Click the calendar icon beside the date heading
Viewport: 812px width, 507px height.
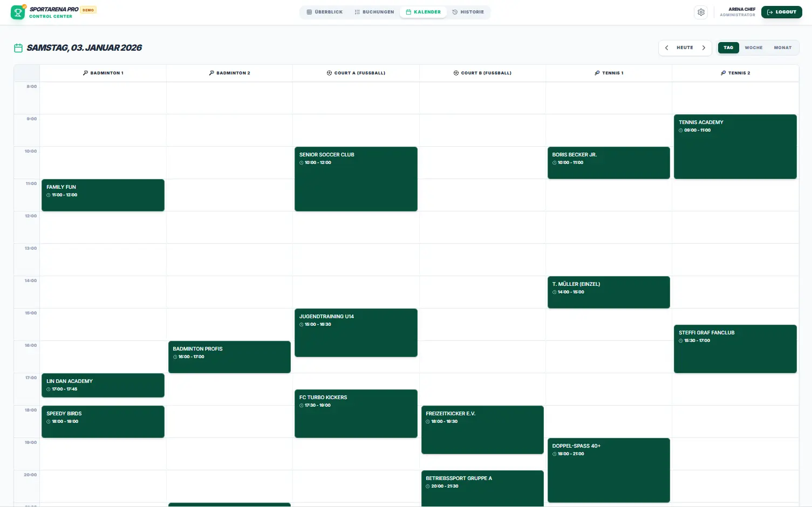point(18,48)
